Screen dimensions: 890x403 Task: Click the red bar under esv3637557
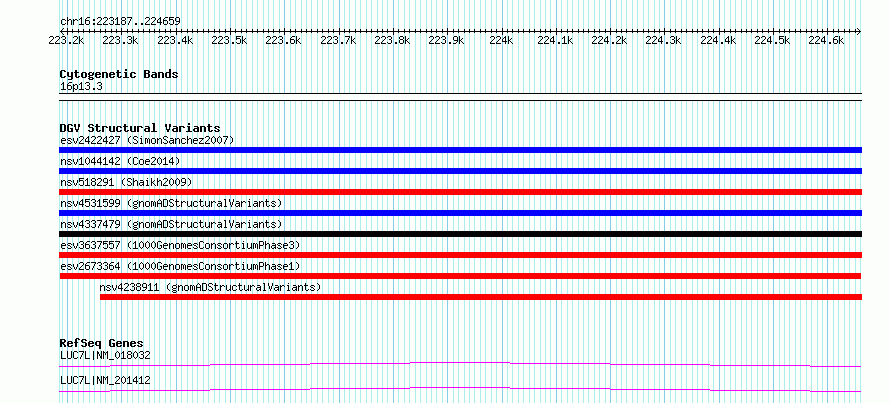[460, 255]
